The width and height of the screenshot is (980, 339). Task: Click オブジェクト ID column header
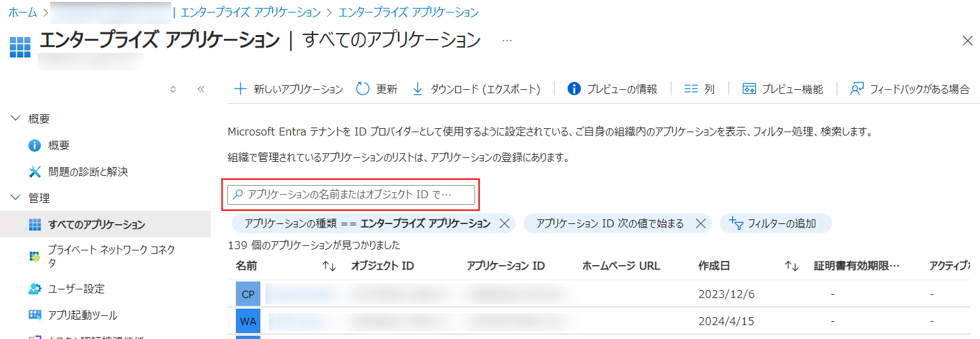pyautogui.click(x=382, y=266)
